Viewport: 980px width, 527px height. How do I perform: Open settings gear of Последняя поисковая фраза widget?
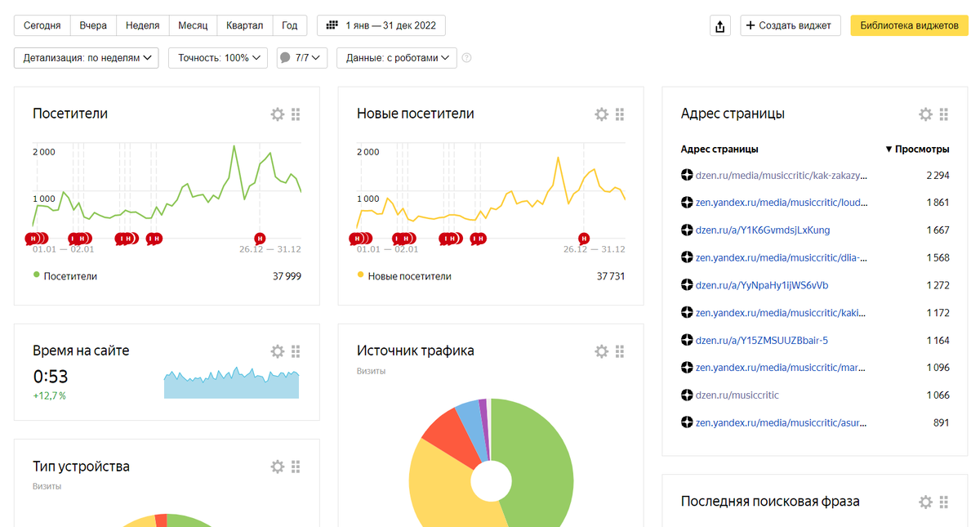coord(925,502)
